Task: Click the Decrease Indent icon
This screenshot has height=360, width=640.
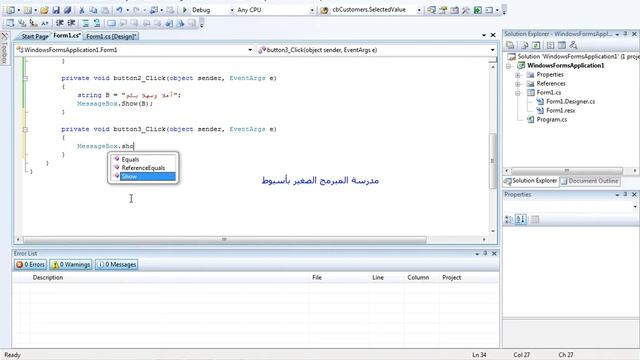Action: pyautogui.click(x=60, y=23)
